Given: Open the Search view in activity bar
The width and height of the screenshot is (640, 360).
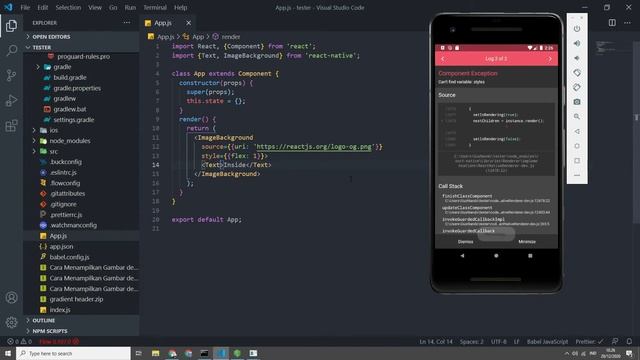Looking at the screenshot, I should tap(11, 51).
